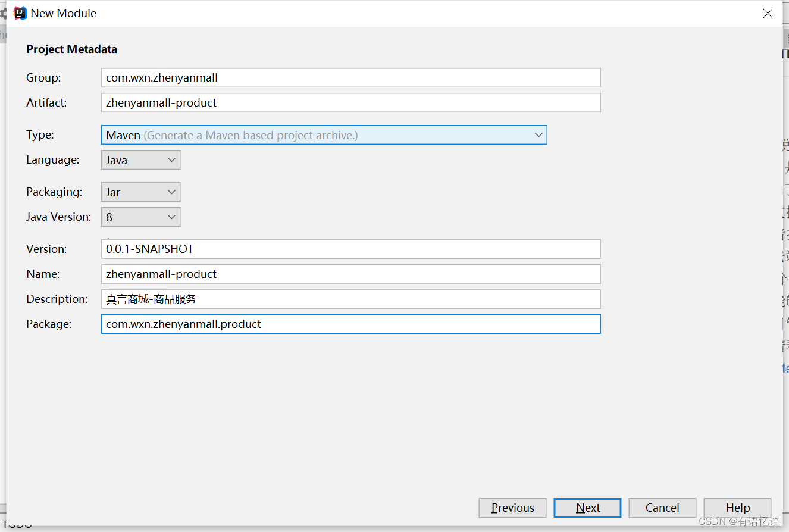Click the Description input field

coord(350,299)
